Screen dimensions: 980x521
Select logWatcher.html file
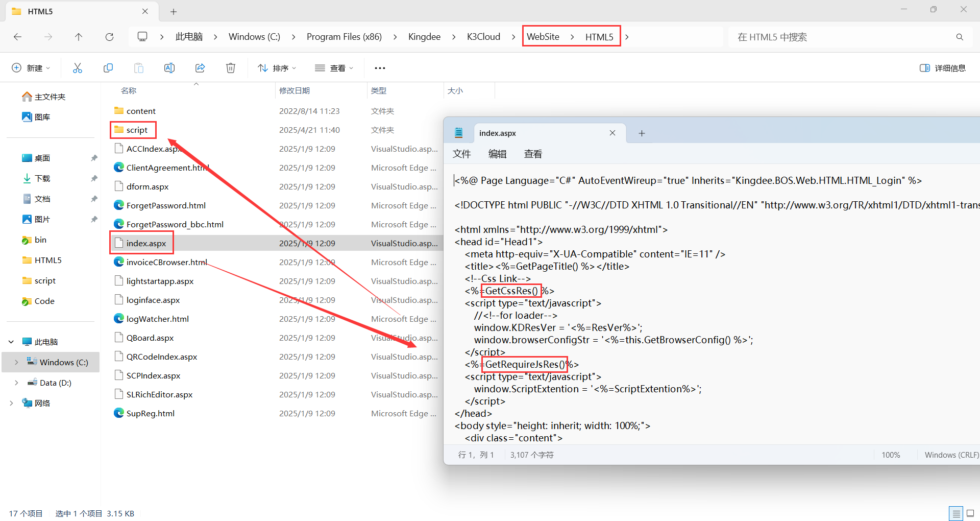[157, 319]
